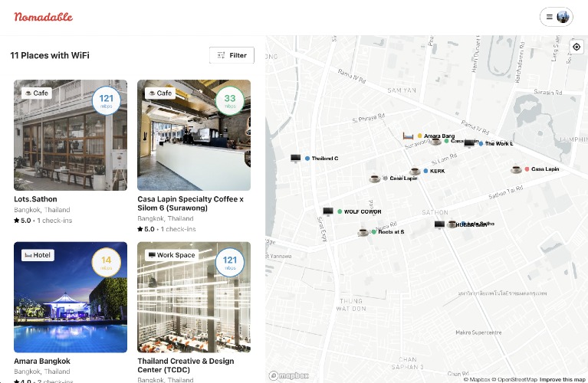Click the coffee cup marker beside Surawong label

point(435,141)
